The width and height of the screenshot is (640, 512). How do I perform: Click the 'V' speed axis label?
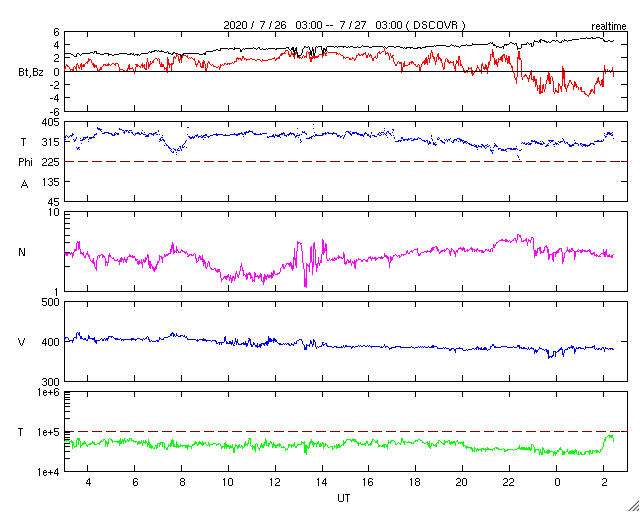(22, 342)
